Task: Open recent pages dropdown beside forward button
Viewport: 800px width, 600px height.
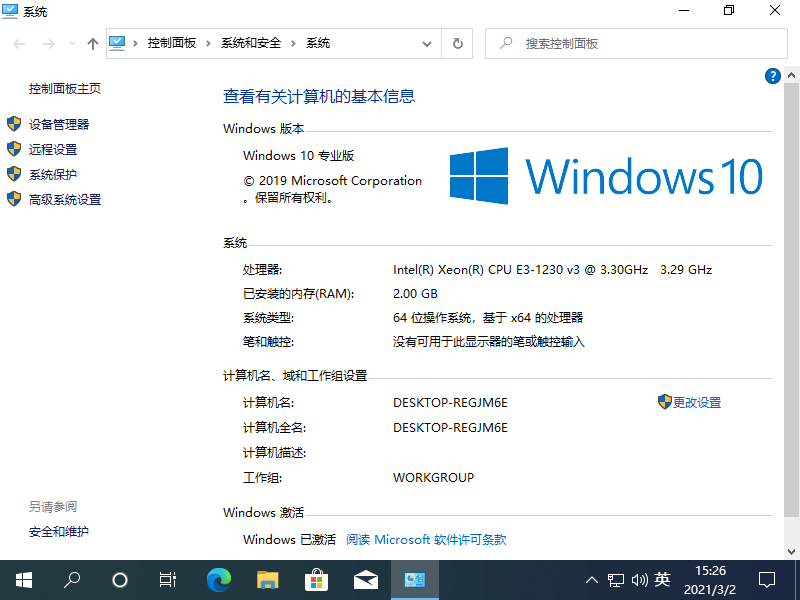Action: (70, 43)
